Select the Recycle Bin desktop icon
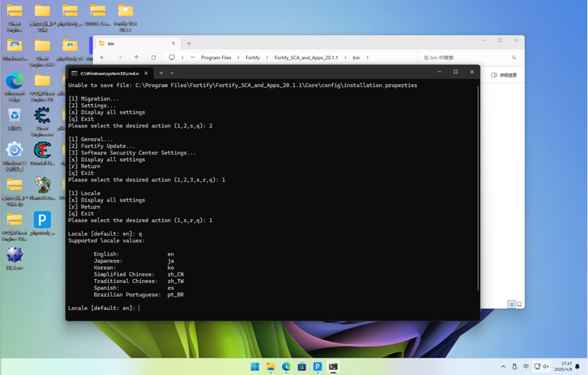Image resolution: width=588 pixels, height=375 pixels. pos(14,119)
